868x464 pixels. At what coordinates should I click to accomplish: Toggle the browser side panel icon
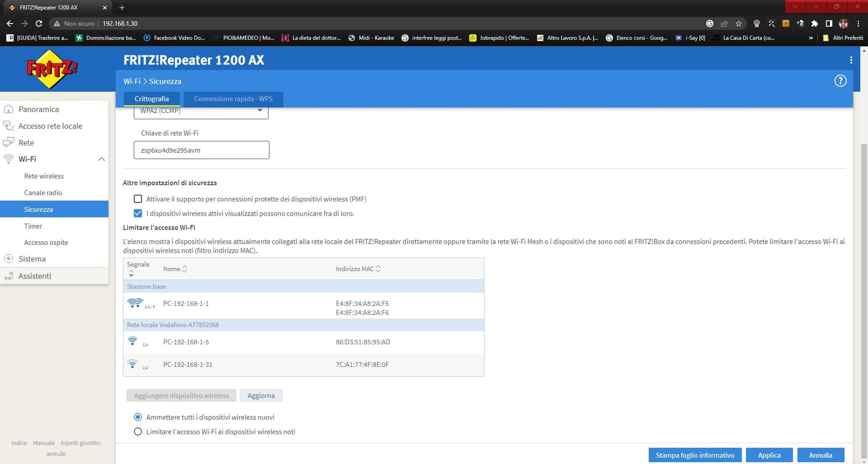coord(829,23)
